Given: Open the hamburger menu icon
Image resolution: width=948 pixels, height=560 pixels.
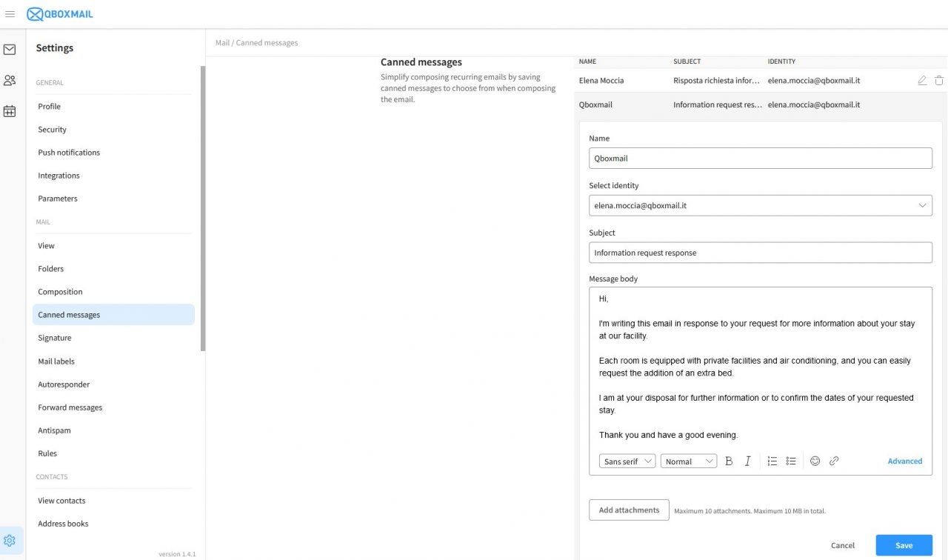Looking at the screenshot, I should [x=10, y=14].
